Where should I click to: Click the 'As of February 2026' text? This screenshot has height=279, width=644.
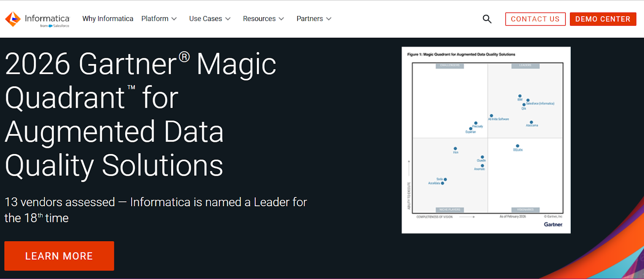[513, 217]
